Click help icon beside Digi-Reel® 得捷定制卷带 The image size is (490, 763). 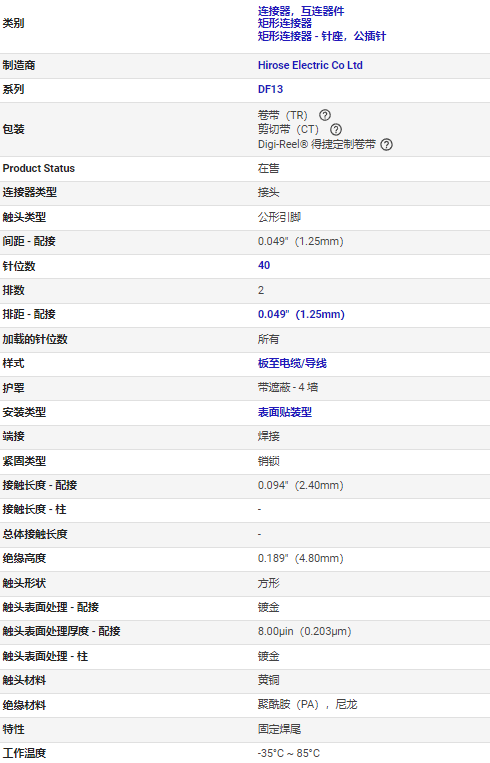(386, 145)
